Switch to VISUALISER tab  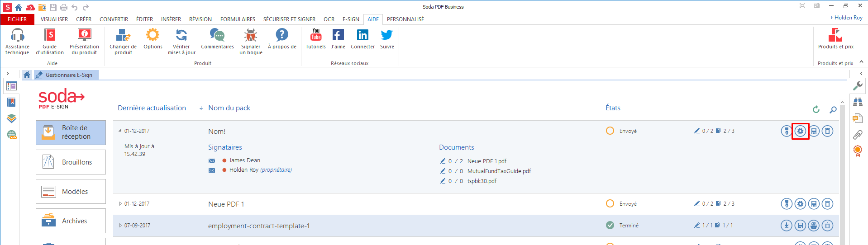click(x=54, y=19)
